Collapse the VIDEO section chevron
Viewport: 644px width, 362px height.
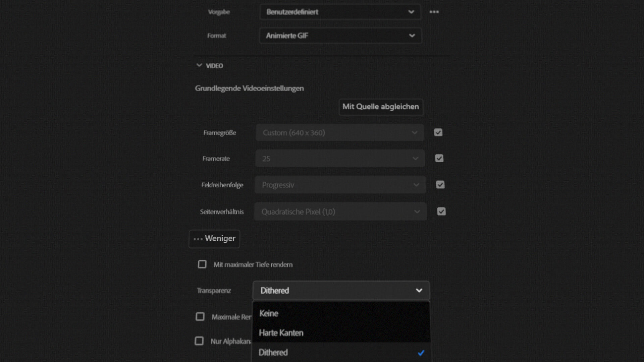[199, 65]
